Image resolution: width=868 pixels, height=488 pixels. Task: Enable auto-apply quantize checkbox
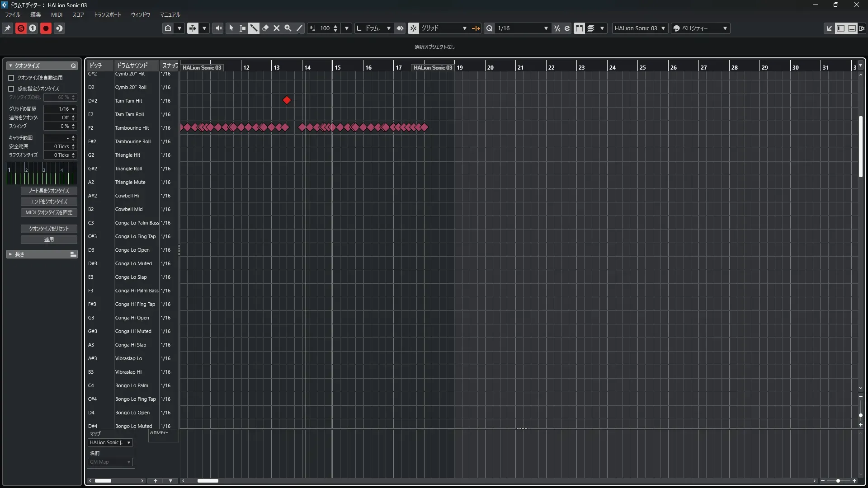click(x=11, y=78)
